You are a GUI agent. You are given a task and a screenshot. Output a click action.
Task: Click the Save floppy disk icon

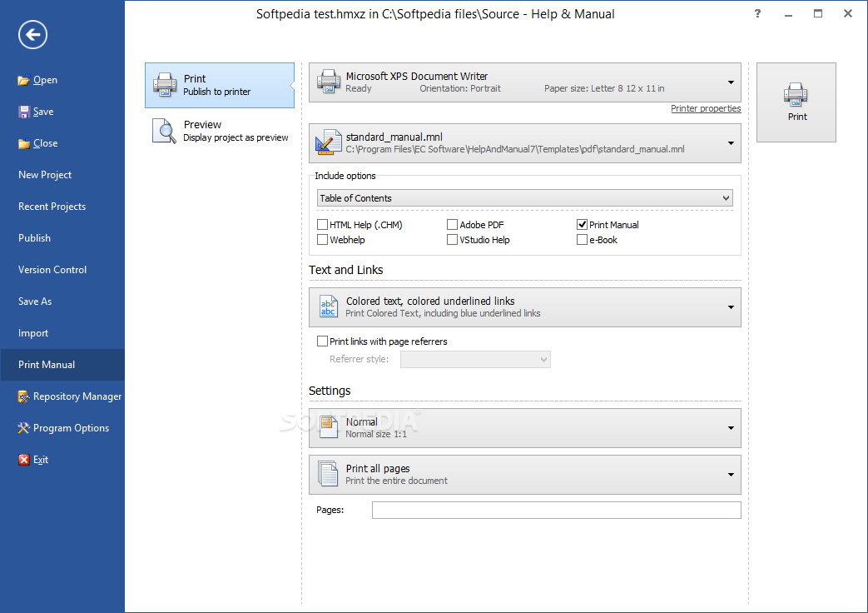click(x=24, y=112)
